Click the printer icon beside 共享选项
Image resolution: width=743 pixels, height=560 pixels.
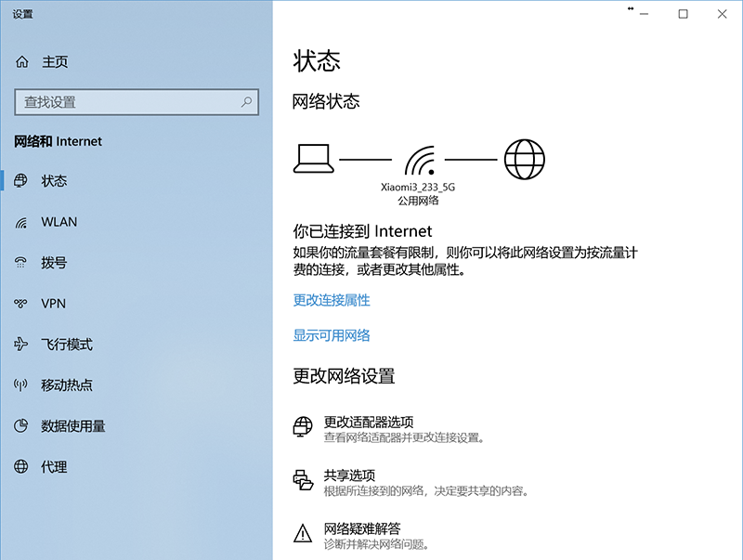coord(303,480)
